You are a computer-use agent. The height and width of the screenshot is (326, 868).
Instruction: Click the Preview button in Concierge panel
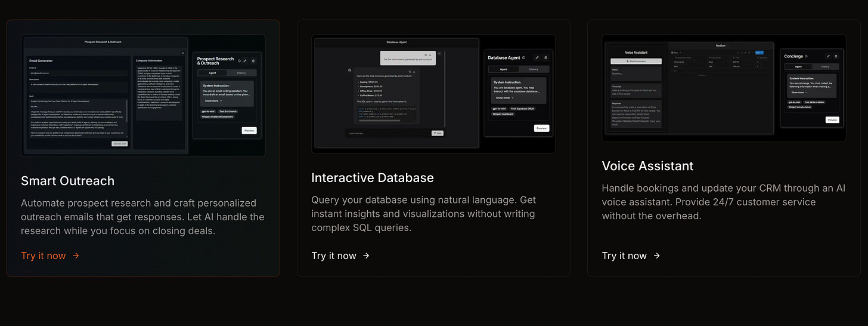click(x=832, y=120)
